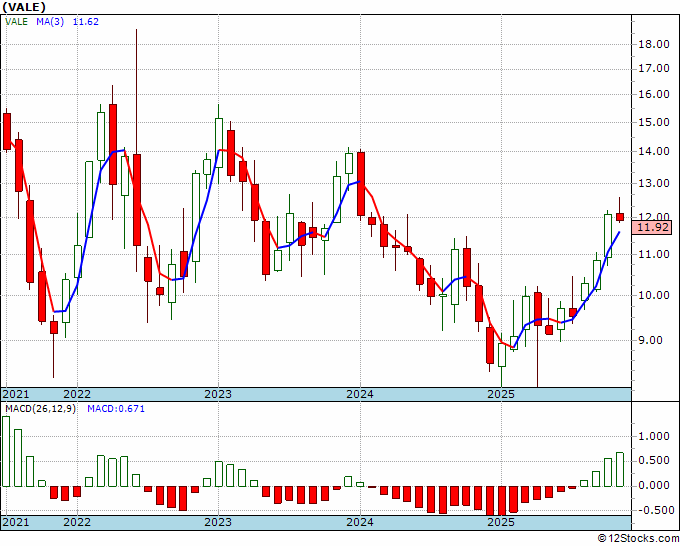The height and width of the screenshot is (546, 680).
Task: Click the 11.62 moving average value
Action: [85, 22]
